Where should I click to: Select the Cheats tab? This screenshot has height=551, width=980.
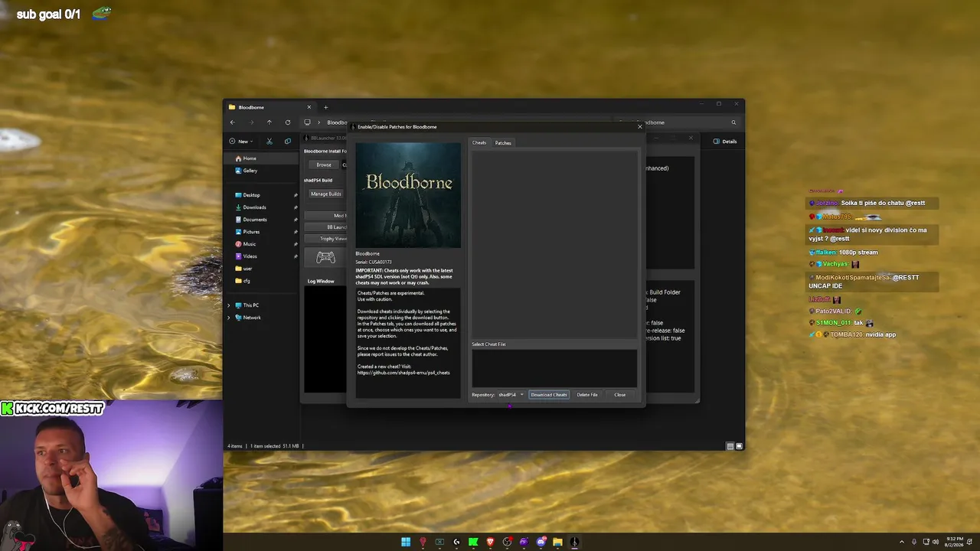479,143
